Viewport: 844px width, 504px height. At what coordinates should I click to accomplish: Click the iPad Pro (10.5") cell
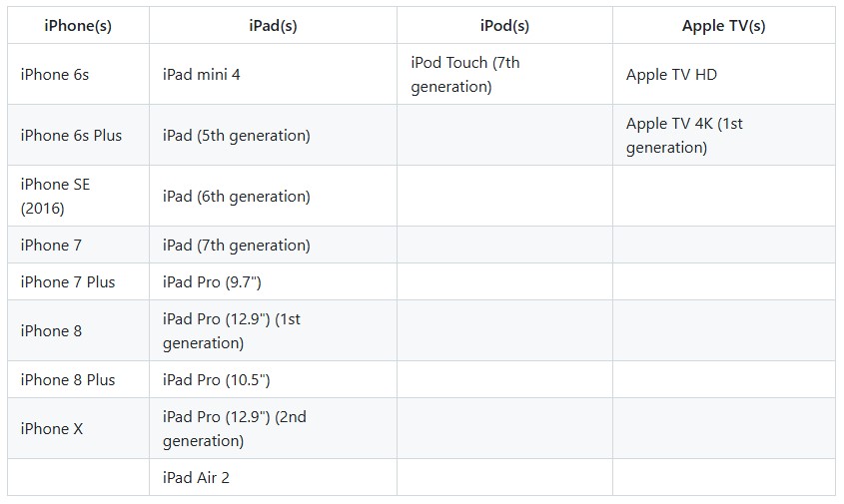click(217, 380)
